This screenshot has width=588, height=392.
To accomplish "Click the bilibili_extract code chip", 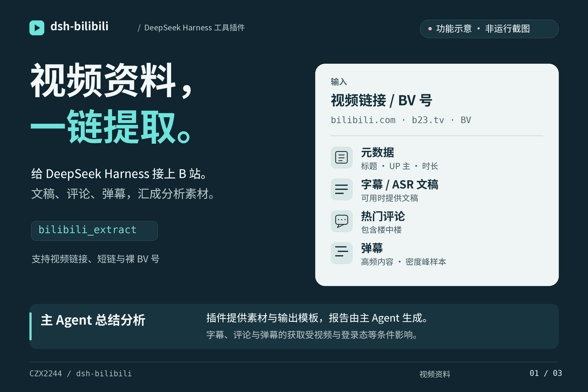I will pos(94,231).
